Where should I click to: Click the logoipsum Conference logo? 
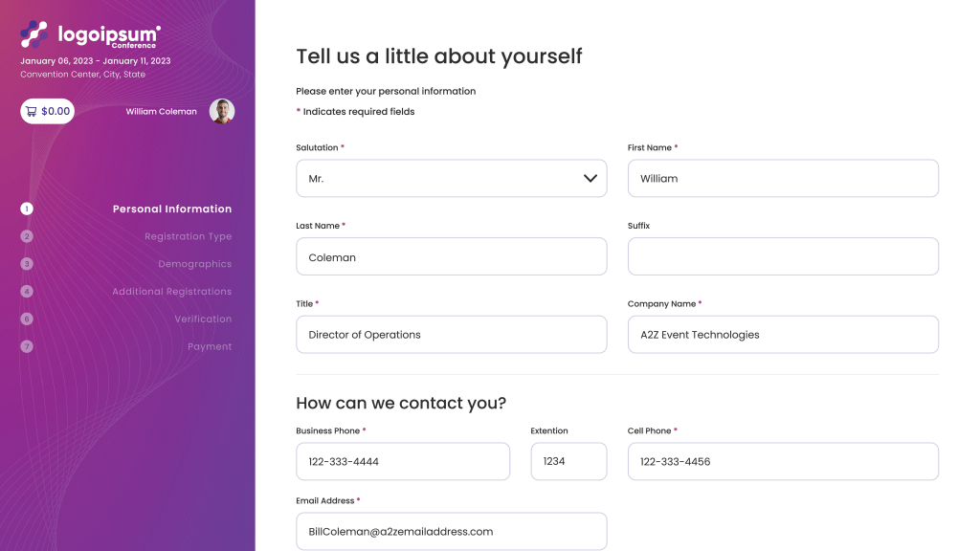91,35
